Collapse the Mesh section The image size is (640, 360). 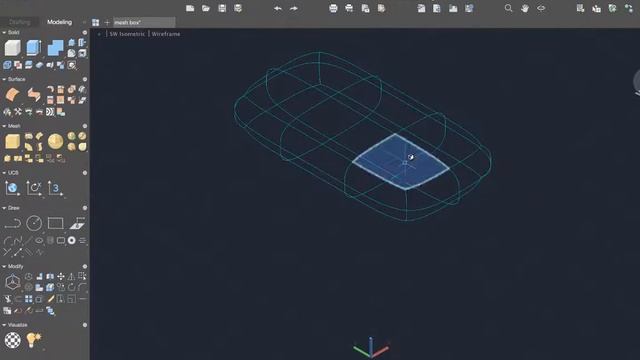4,126
